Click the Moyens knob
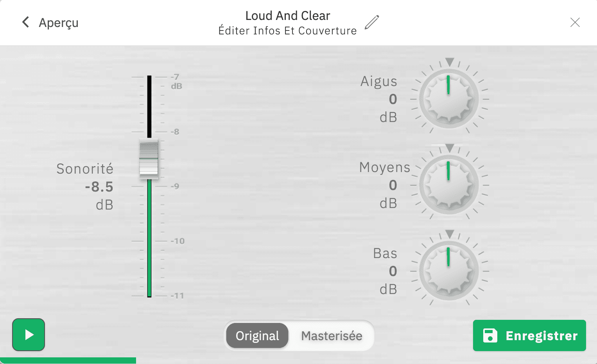This screenshot has height=364, width=597. point(449,185)
